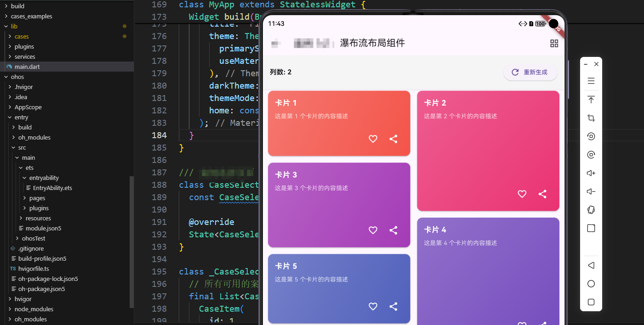Toggle the heart icon on 卡片 5
The width and height of the screenshot is (644, 325).
point(373,306)
